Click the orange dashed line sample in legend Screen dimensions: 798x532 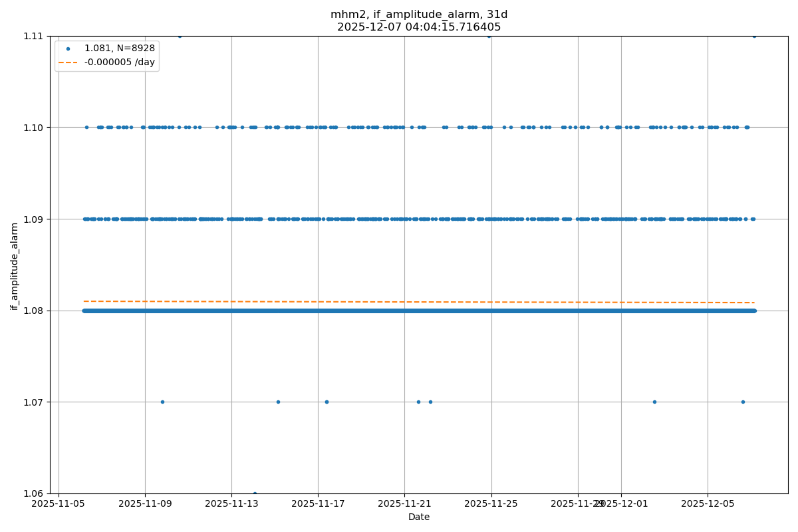(68, 62)
